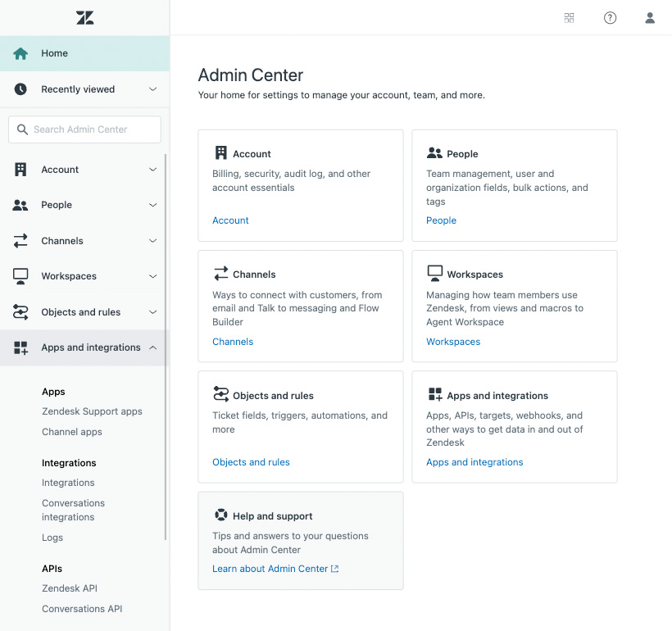Viewport: 672px width, 631px height.
Task: Click the Account card building icon
Action: pyautogui.click(x=220, y=152)
